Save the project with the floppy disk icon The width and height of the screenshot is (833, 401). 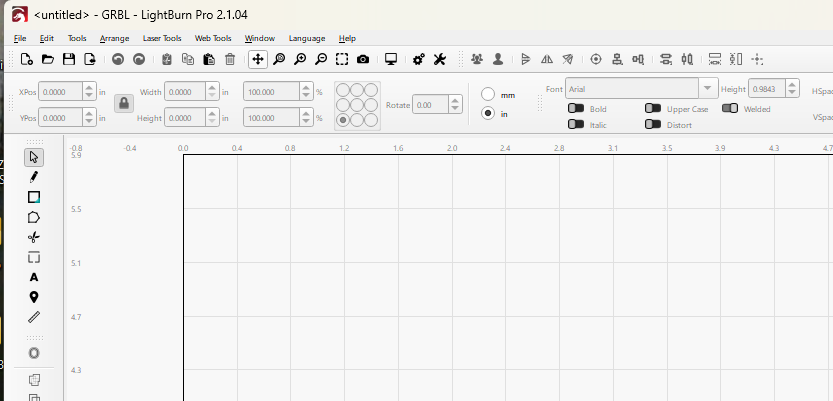(x=69, y=59)
